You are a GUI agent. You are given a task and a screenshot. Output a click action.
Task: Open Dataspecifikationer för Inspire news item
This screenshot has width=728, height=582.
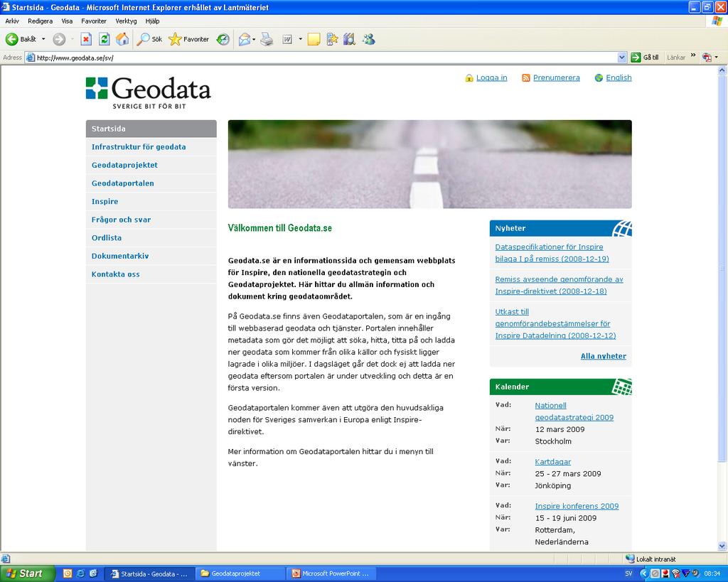click(x=552, y=253)
